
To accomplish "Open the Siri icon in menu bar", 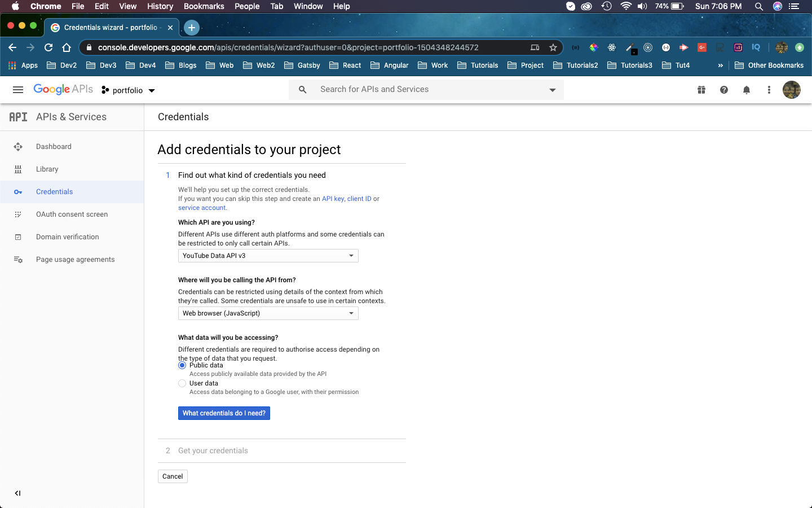I will click(x=778, y=6).
